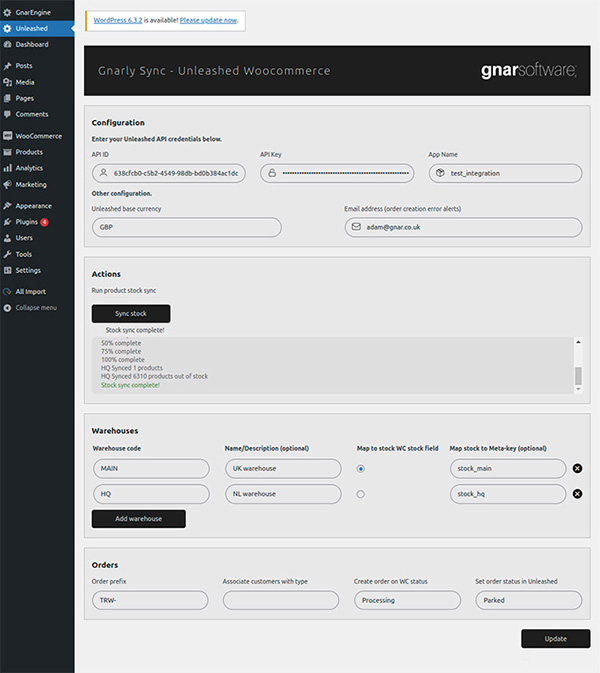Click the Please update now link
Viewport: 600px width, 673px height.
209,20
